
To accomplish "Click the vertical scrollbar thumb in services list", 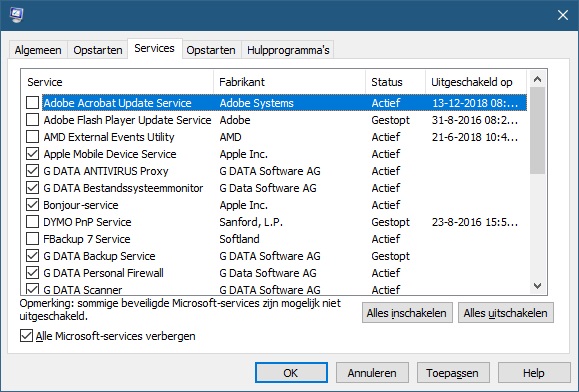I will tap(538, 130).
